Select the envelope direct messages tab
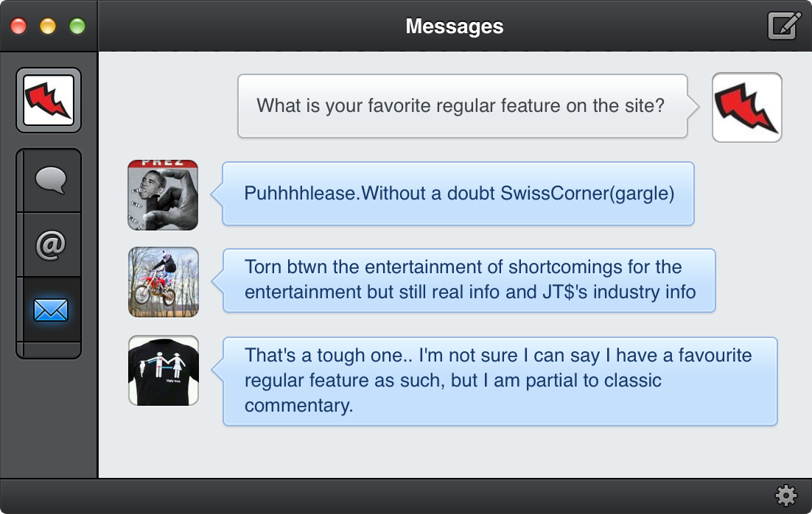 pyautogui.click(x=50, y=309)
